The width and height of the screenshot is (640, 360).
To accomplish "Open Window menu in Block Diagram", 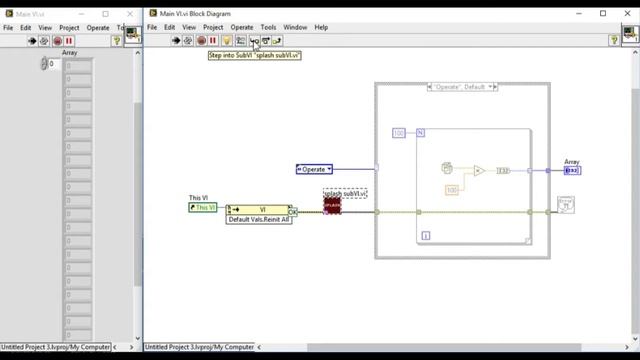I will 295,27.
